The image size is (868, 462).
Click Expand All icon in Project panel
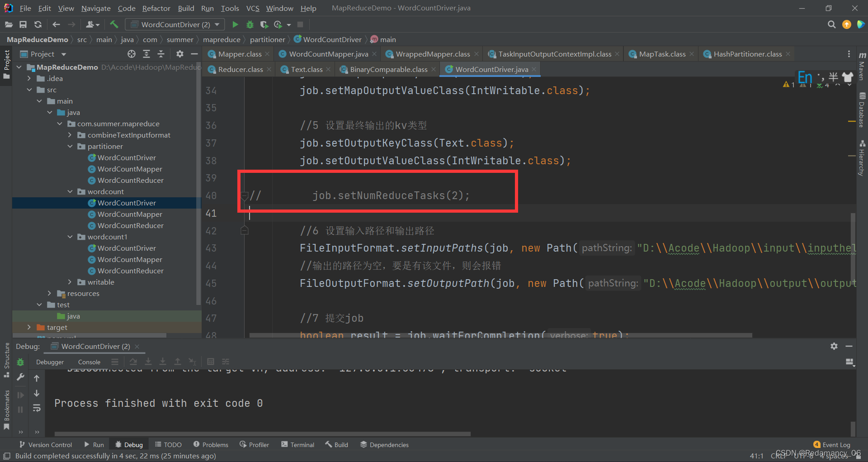(x=146, y=54)
